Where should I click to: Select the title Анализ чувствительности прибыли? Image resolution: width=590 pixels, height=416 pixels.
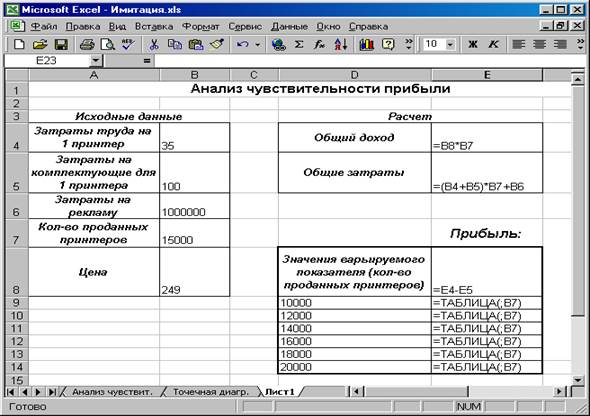(x=321, y=89)
